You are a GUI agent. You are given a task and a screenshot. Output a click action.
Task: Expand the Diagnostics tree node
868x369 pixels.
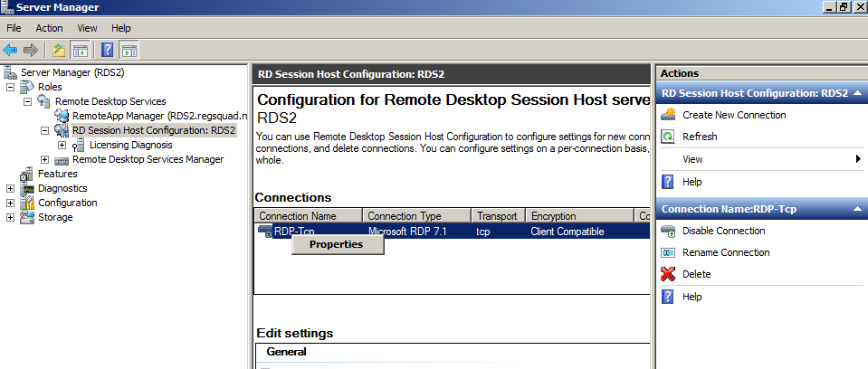[11, 188]
